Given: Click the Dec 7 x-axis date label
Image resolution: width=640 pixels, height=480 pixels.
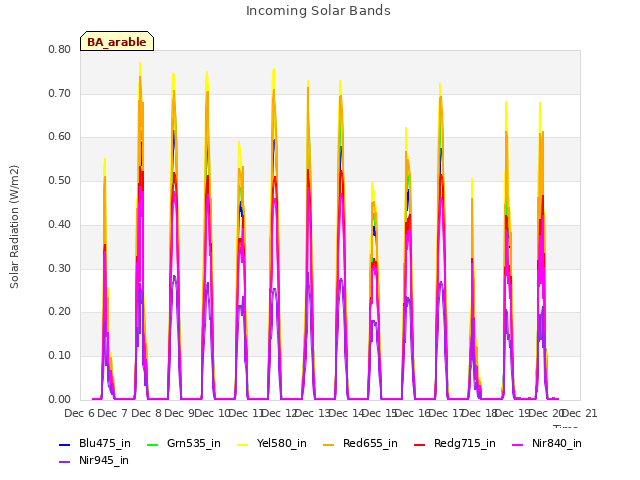Looking at the screenshot, I should (x=112, y=413).
